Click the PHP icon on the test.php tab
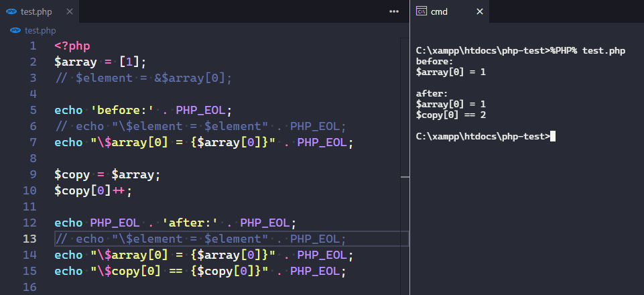The height and width of the screenshot is (295, 644). [x=12, y=11]
